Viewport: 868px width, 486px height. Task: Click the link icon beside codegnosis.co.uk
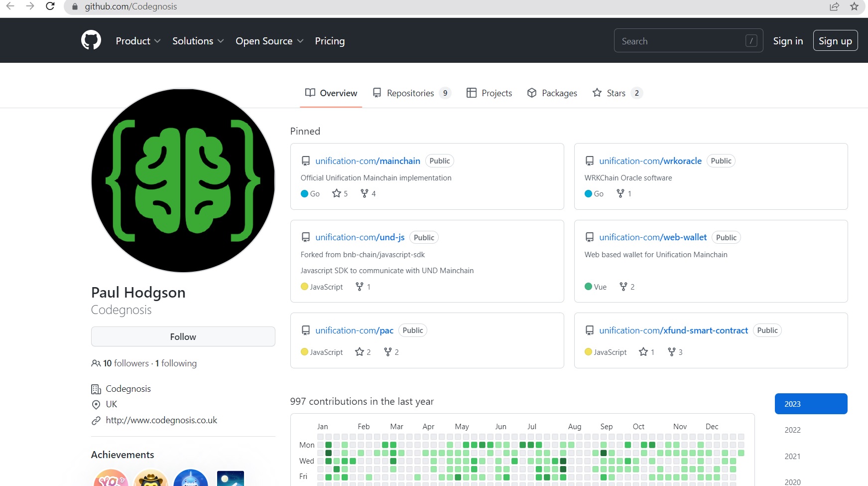click(x=96, y=420)
